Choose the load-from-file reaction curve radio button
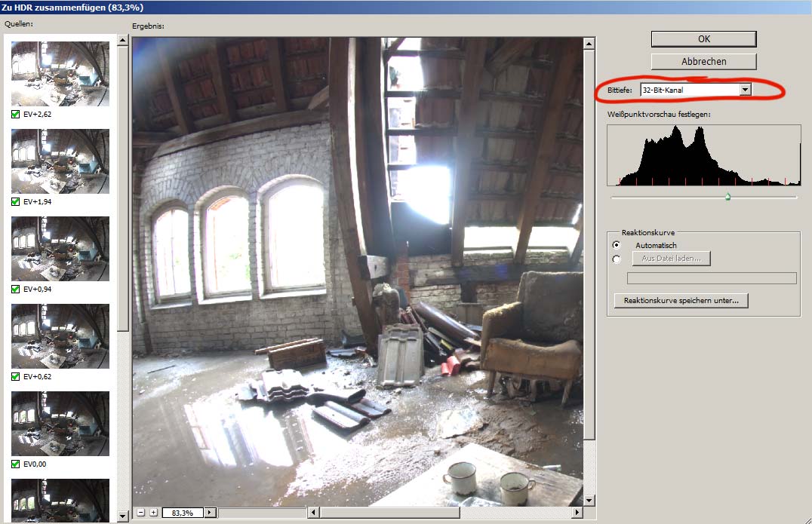Viewport: 812px width, 524px height. [617, 259]
